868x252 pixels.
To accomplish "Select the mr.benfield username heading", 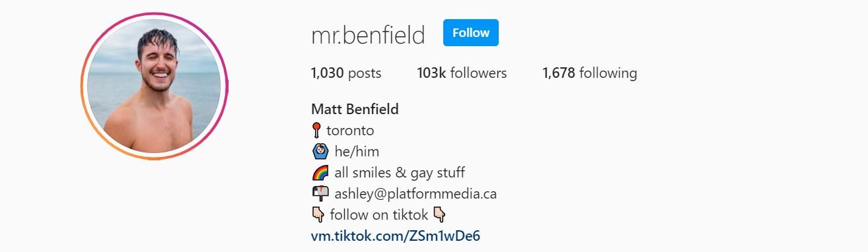I will (x=368, y=35).
